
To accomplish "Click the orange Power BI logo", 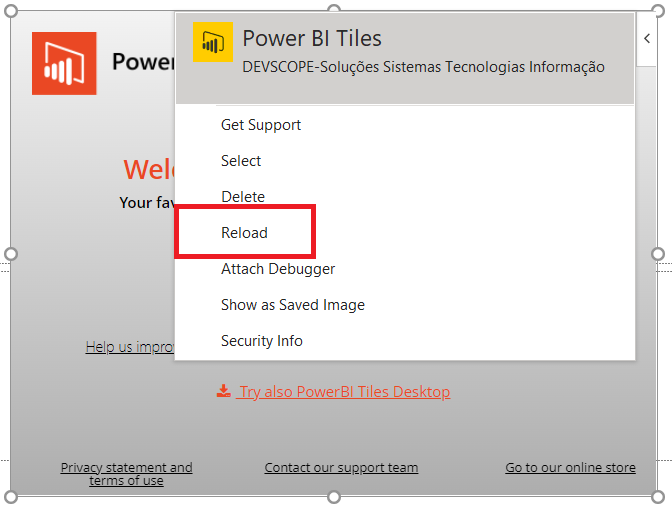I will point(64,64).
